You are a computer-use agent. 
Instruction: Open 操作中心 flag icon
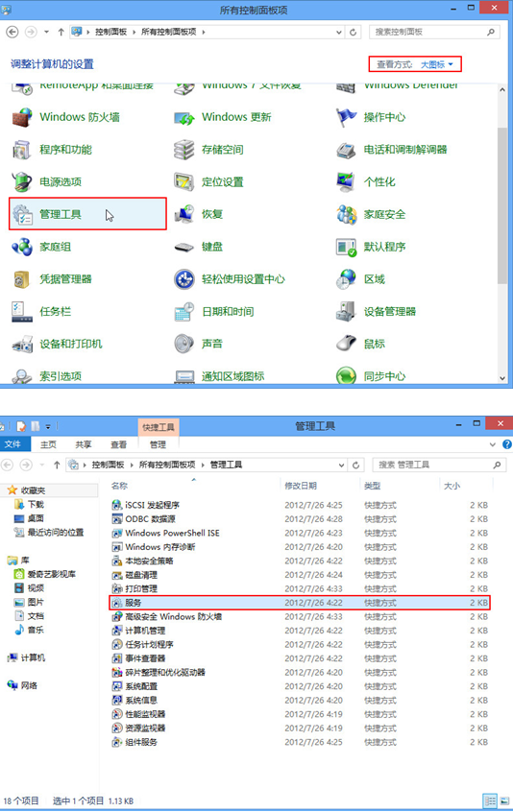tap(346, 117)
